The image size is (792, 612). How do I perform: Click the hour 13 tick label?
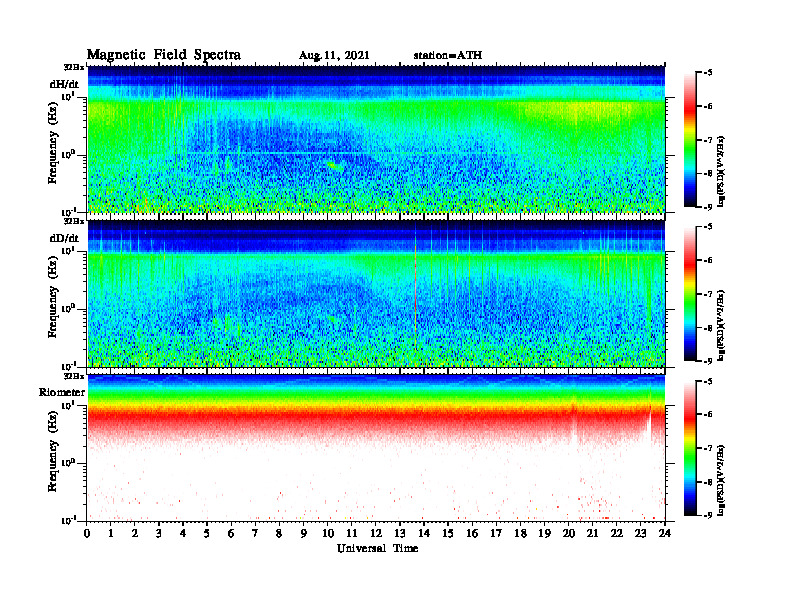point(400,533)
